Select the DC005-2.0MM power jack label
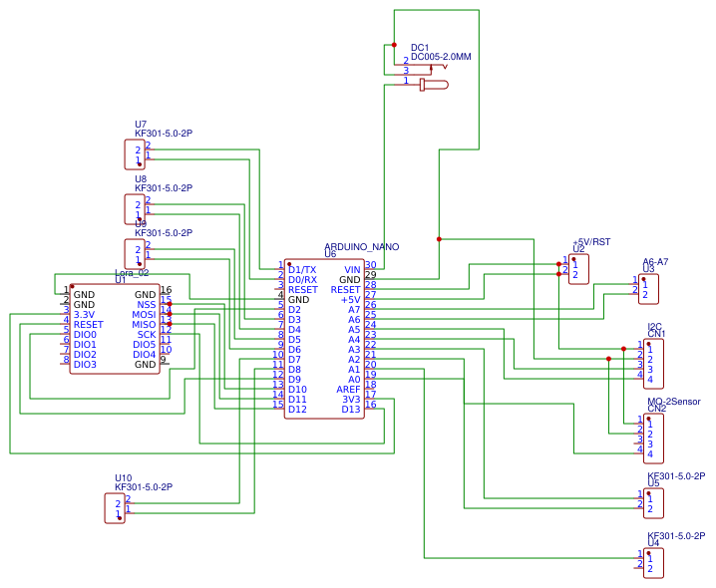716x588 pixels. click(441, 57)
